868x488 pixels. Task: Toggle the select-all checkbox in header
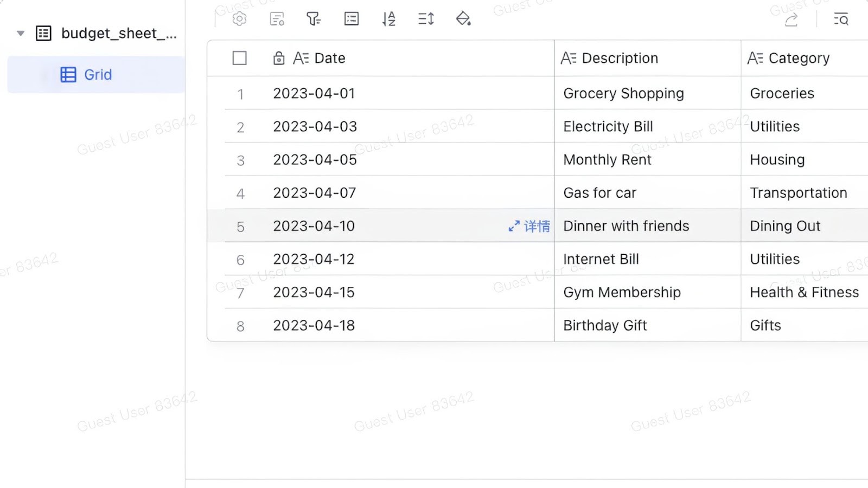coord(239,57)
